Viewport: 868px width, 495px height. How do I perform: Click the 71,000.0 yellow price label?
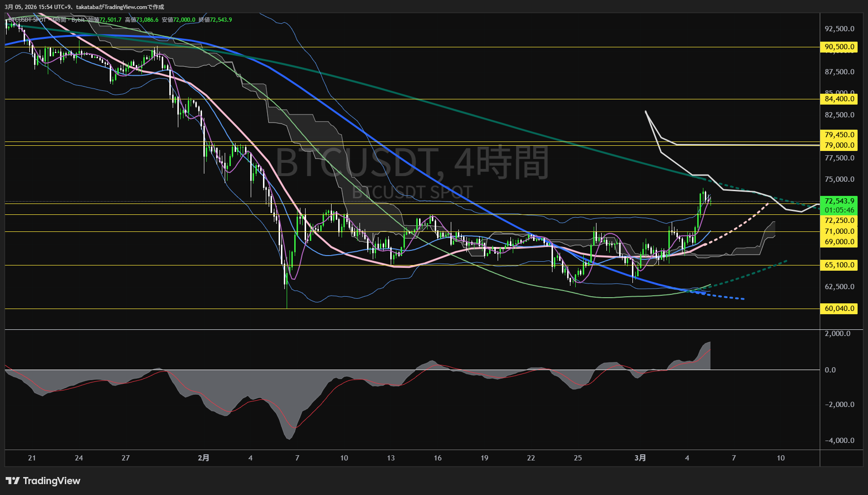click(x=839, y=231)
